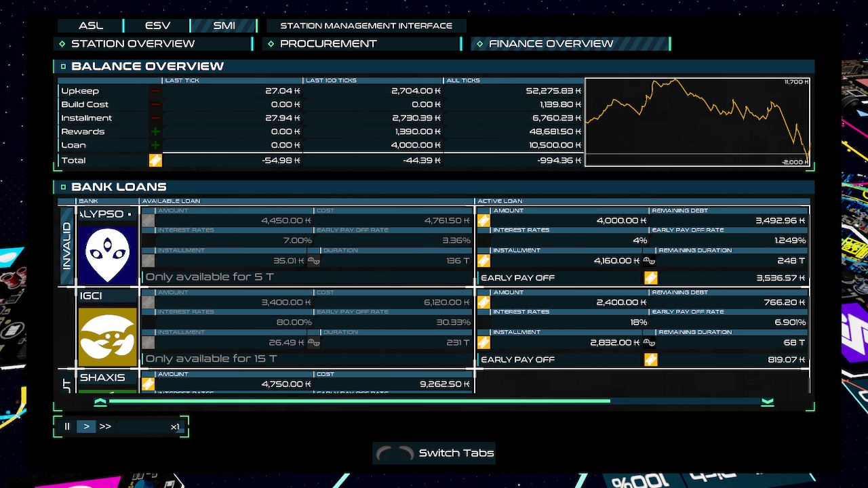Click the credit icon next to 3,536.57 payoff

(650, 278)
